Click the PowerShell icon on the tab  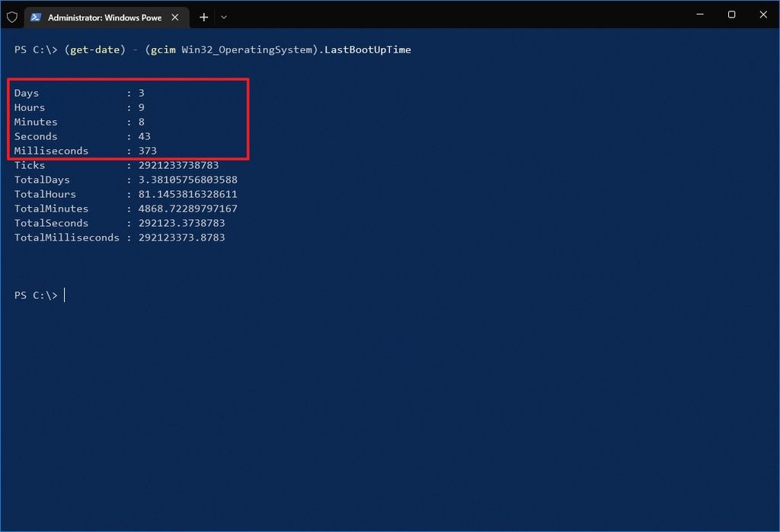37,17
